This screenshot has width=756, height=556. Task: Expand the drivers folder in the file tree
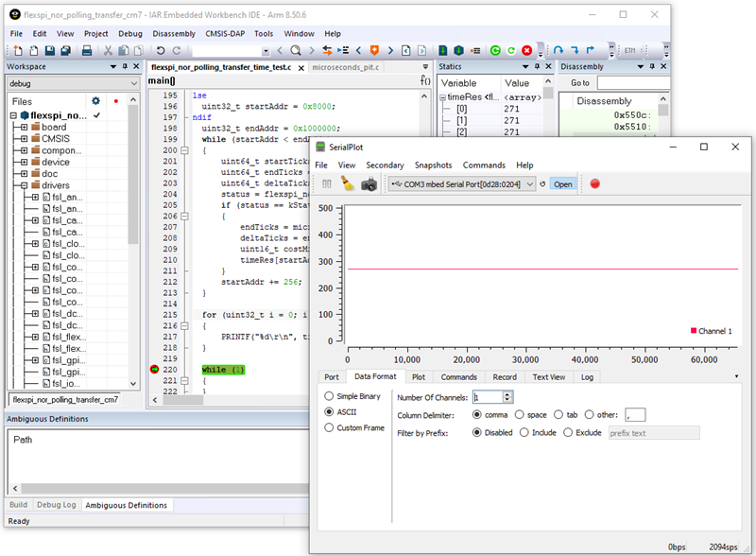click(24, 186)
